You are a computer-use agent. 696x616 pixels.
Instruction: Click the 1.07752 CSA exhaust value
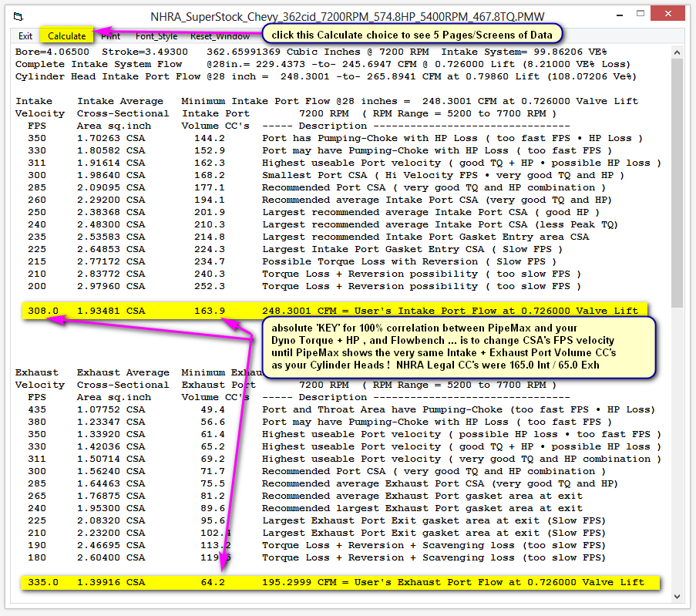click(111, 409)
